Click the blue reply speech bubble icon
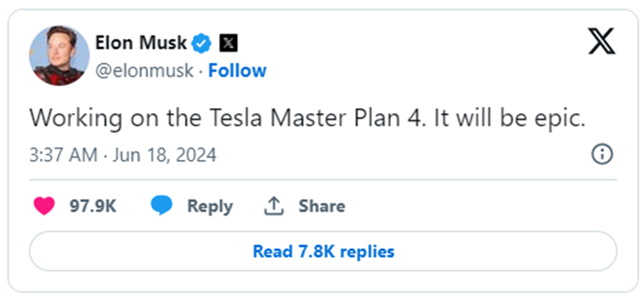The height and width of the screenshot is (299, 644). coord(161,205)
